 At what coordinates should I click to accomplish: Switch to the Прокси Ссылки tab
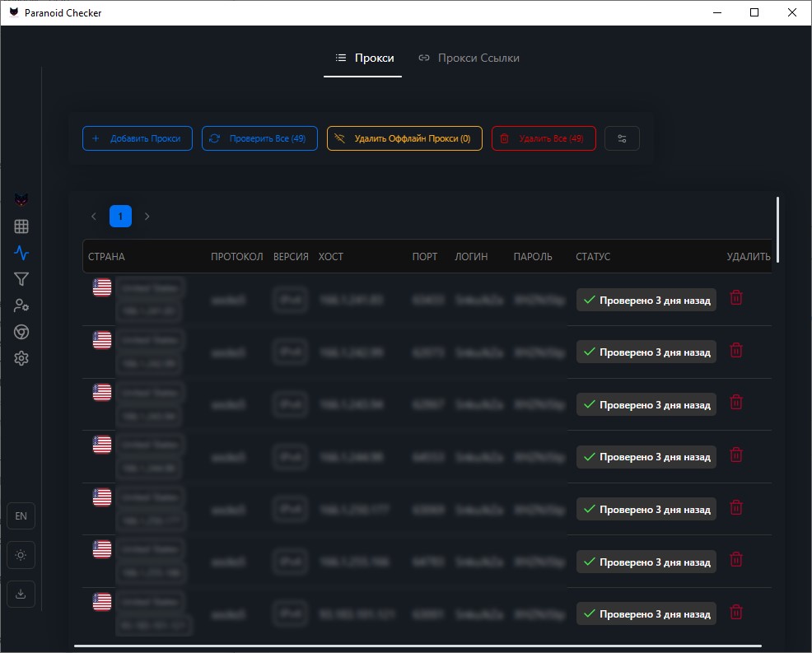click(x=469, y=58)
